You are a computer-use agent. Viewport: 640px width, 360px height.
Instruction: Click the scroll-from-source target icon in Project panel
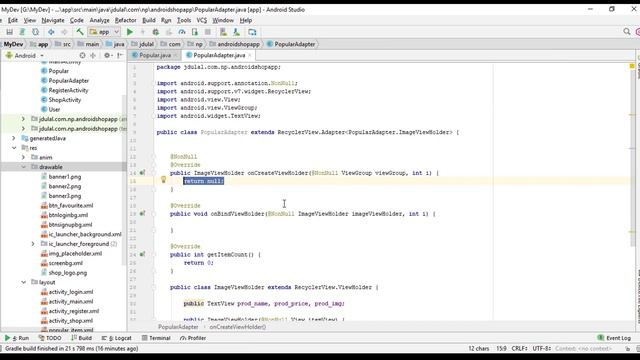tap(82, 55)
